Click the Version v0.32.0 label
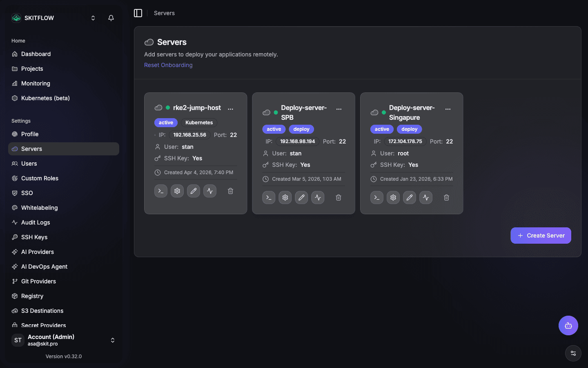 (x=64, y=357)
